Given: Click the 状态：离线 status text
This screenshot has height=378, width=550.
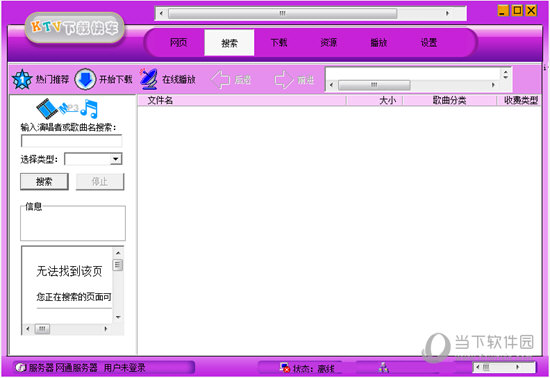Looking at the screenshot, I should [314, 368].
